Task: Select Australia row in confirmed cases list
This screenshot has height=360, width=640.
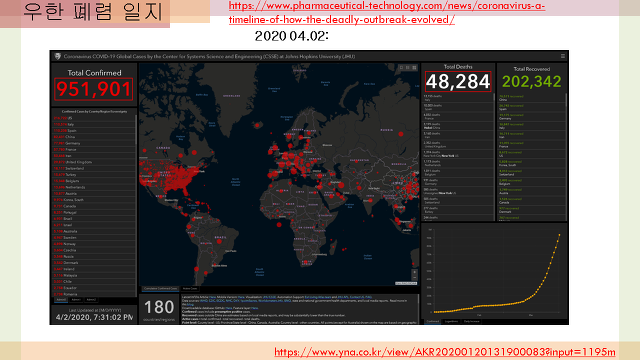Action: click(x=94, y=231)
